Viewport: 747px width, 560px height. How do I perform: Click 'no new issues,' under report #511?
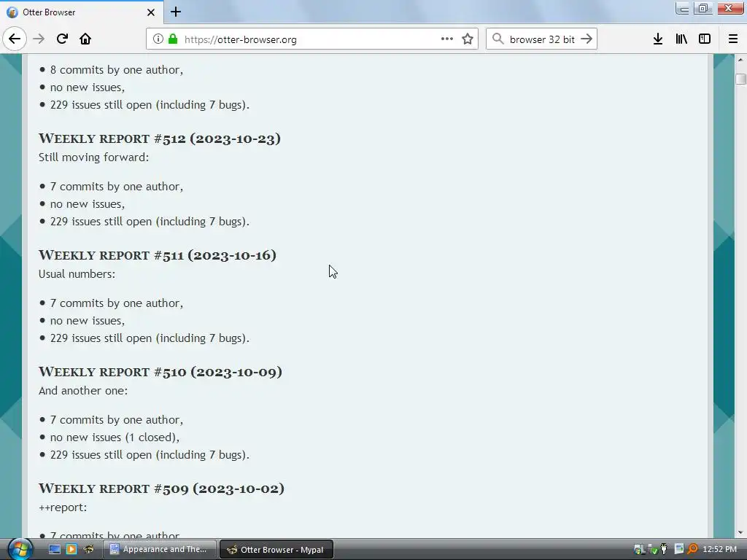click(88, 321)
